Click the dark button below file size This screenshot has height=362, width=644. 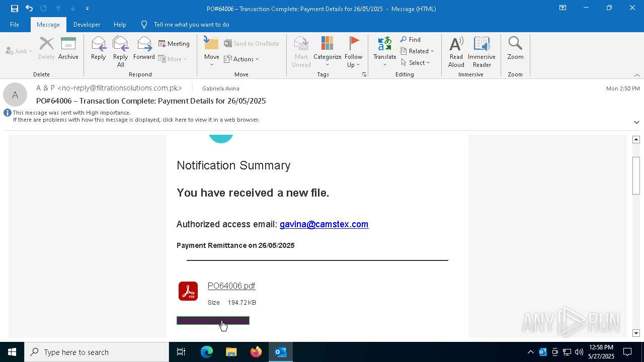pos(213,321)
